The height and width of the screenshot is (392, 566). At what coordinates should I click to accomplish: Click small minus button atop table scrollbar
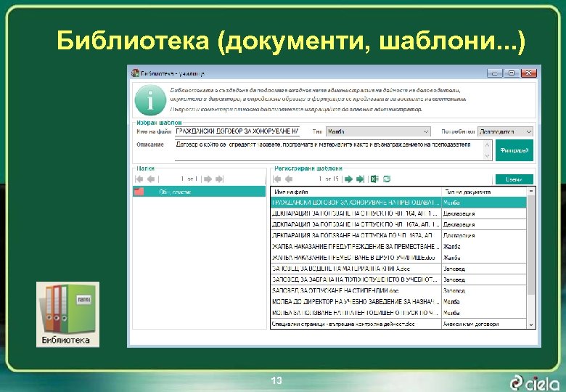point(530,191)
